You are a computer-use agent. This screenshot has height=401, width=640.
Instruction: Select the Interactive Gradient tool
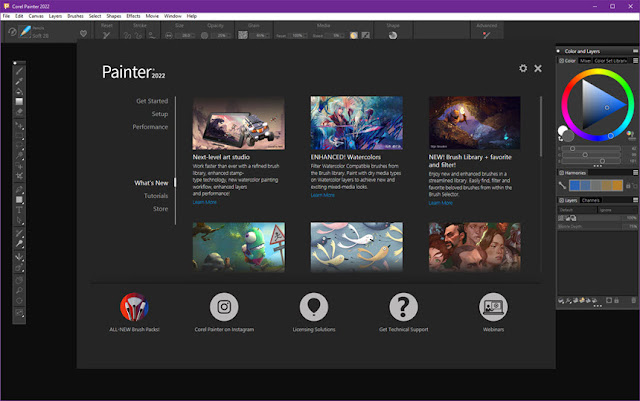pos(19,101)
